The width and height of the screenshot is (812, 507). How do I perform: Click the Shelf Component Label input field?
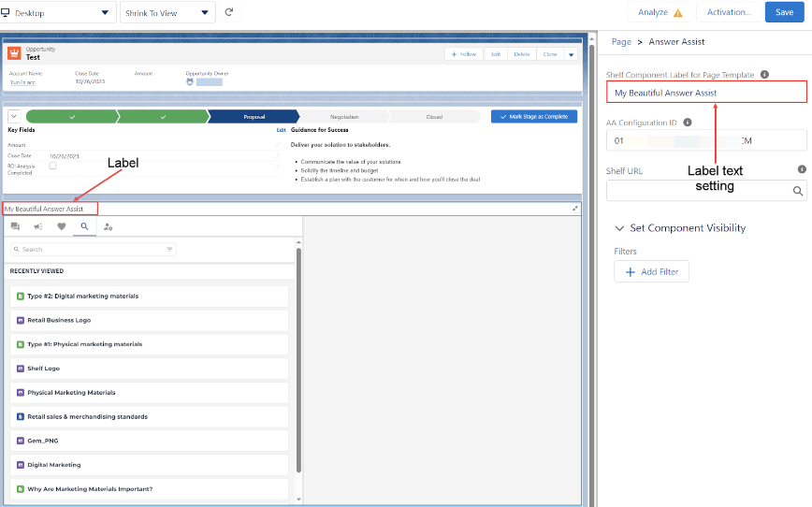706,93
